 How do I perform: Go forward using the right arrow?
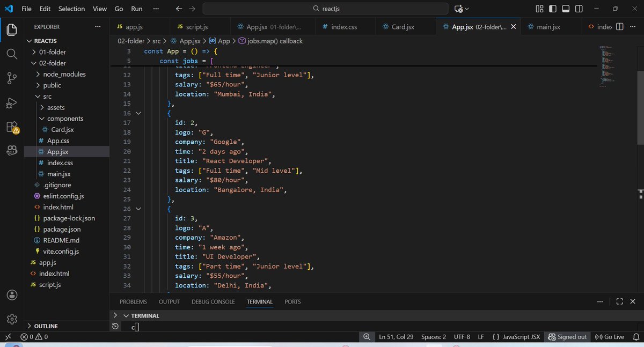pos(192,9)
